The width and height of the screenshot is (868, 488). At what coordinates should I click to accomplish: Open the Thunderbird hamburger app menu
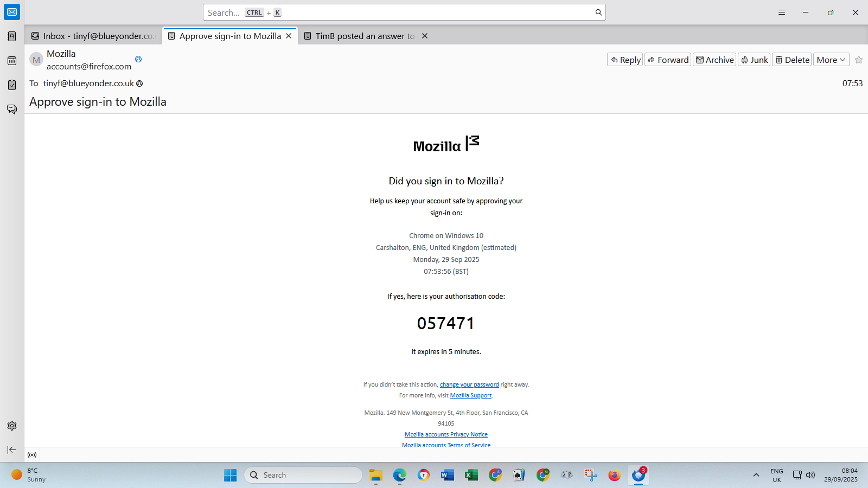[x=782, y=12]
